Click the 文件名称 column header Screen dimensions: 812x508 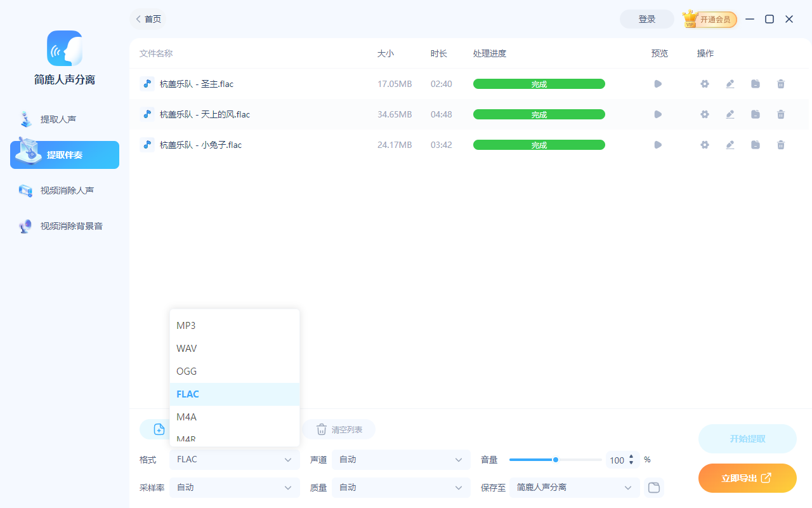pyautogui.click(x=156, y=53)
